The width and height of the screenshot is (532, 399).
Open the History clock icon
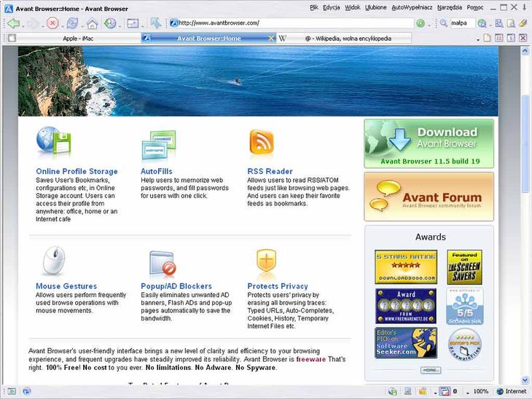(x=110, y=23)
